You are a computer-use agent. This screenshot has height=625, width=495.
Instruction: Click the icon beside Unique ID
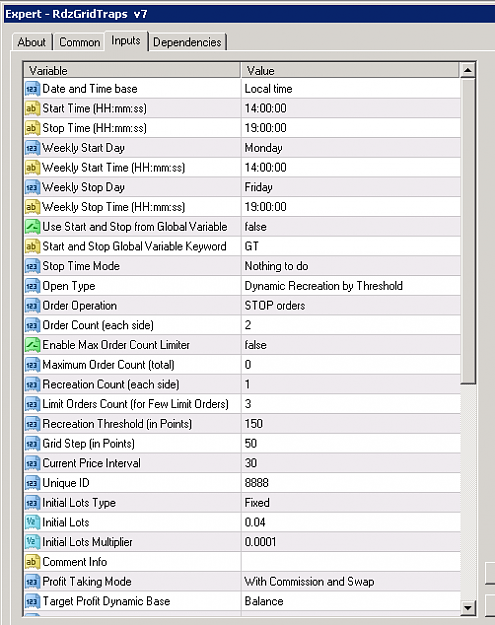point(32,483)
